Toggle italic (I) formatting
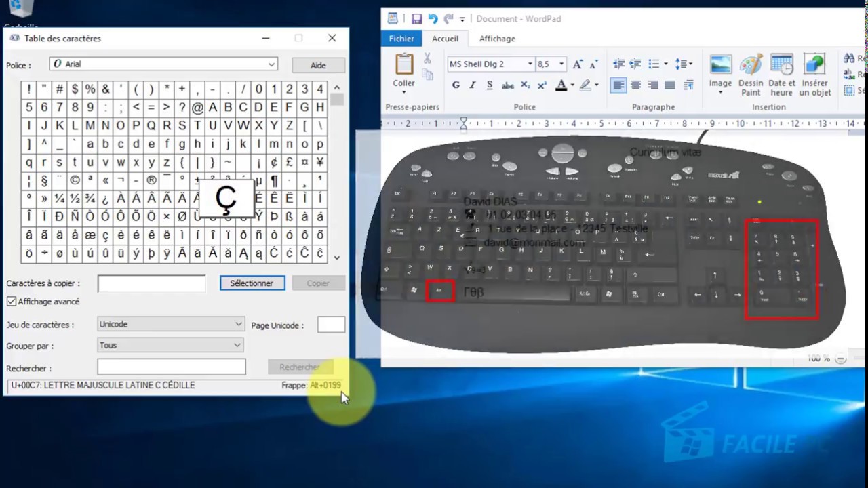 click(472, 85)
